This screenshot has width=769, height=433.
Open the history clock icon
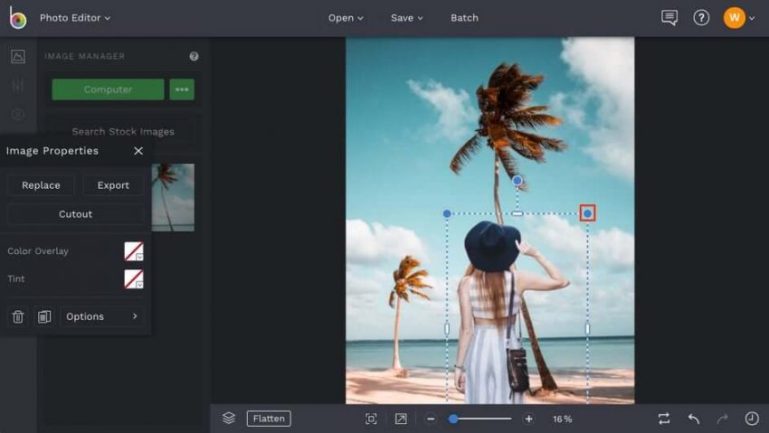click(x=752, y=419)
